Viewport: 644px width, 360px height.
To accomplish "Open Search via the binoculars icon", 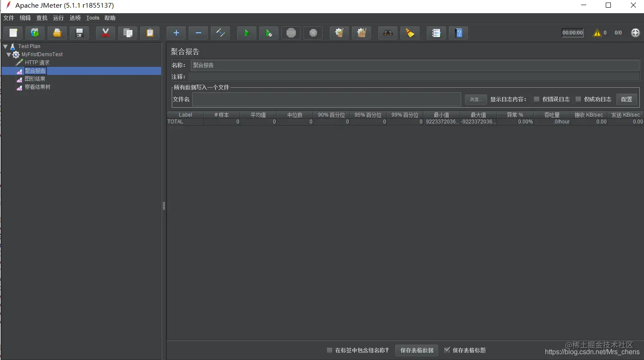I will pyautogui.click(x=388, y=33).
